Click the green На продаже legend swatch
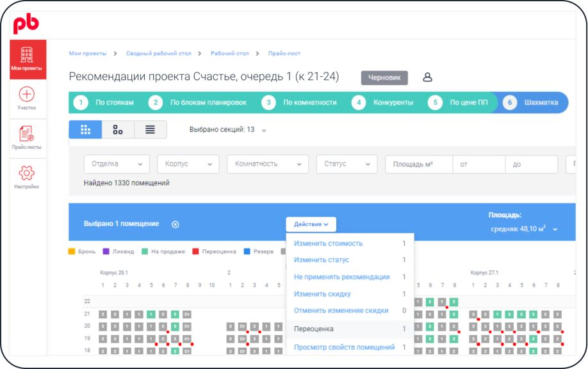588x369 pixels. tap(145, 251)
